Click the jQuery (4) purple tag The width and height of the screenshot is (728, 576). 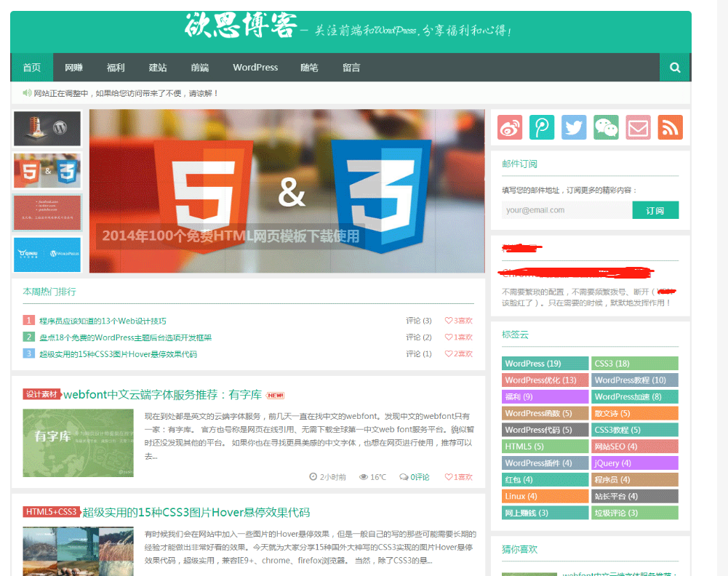634,463
